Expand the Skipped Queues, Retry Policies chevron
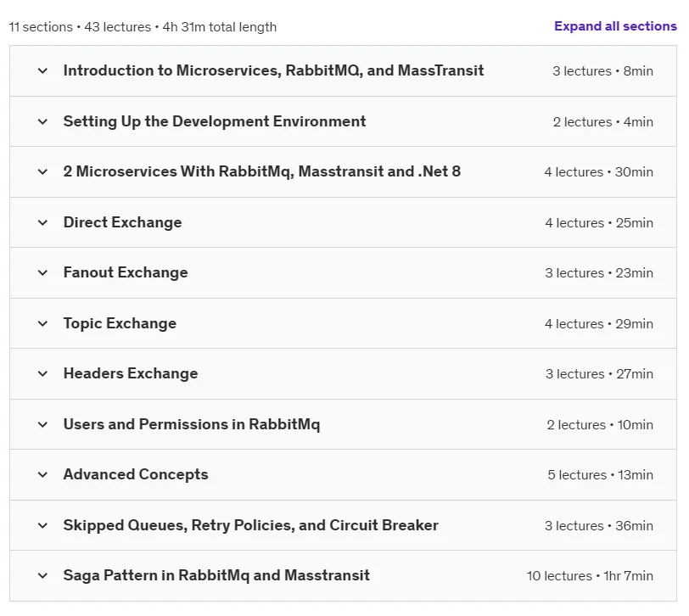The height and width of the screenshot is (616, 689). [42, 526]
